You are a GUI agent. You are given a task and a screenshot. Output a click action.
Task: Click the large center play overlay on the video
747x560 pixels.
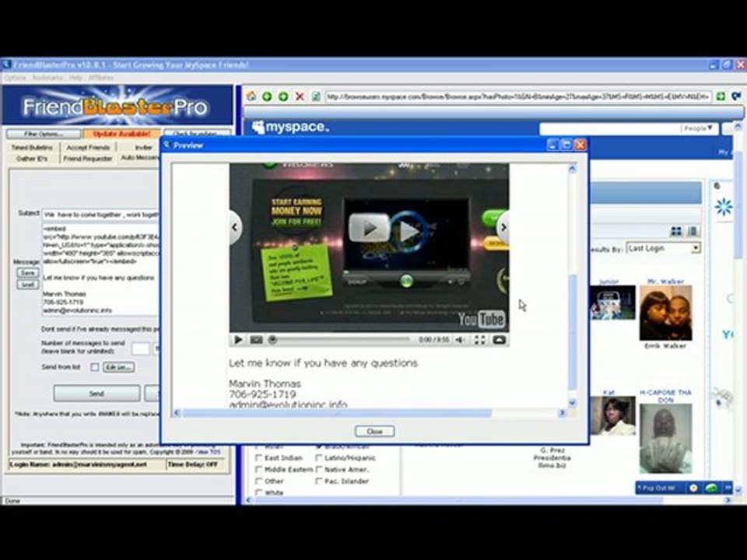[x=370, y=228]
